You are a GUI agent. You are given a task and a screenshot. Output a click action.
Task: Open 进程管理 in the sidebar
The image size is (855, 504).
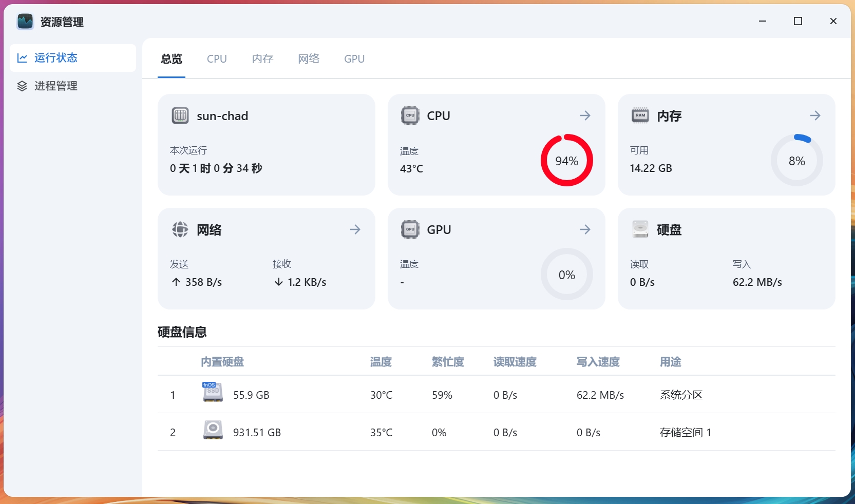[73, 86]
